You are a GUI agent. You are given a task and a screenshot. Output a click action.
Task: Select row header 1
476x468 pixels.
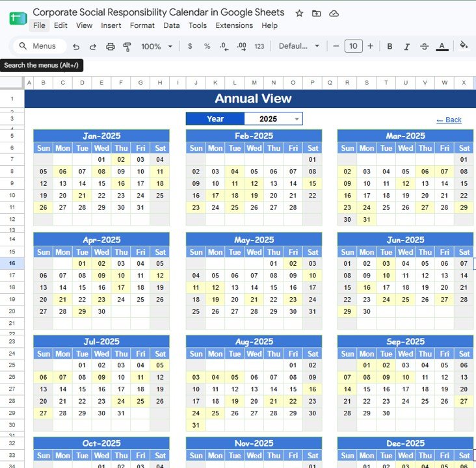click(12, 99)
